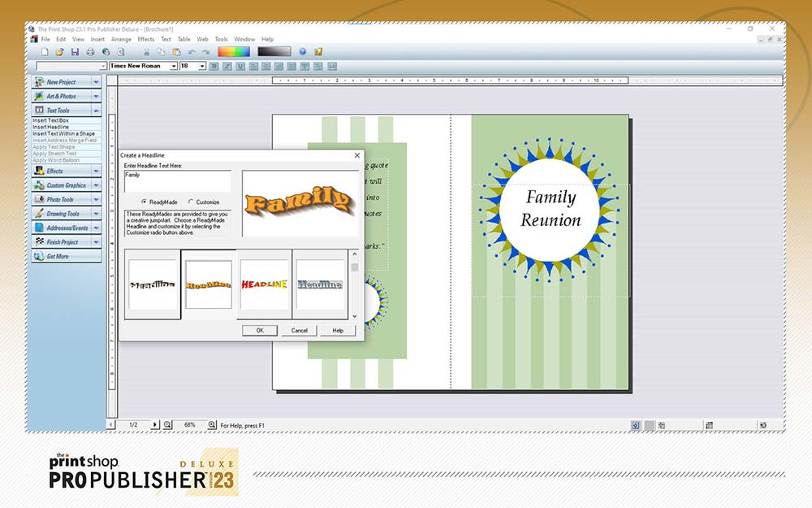812x508 pixels.
Task: Click the Open folder toolbar icon
Action: pos(59,52)
